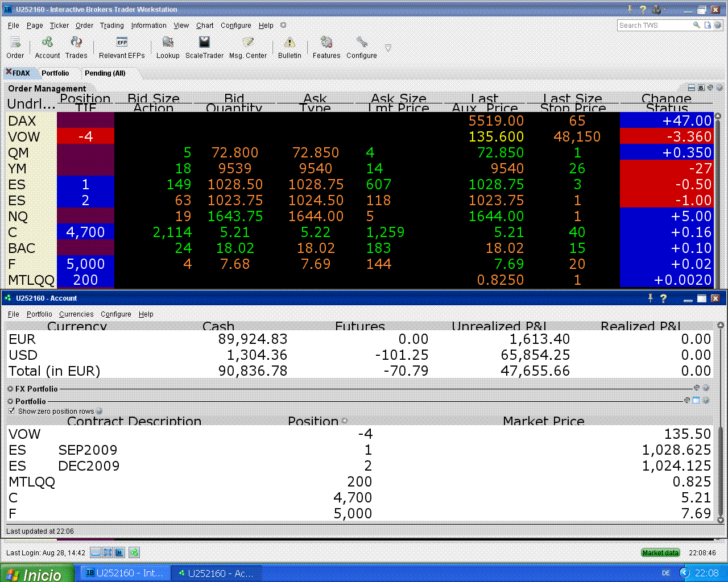Open the Bulletin warning icon
Image resolution: width=728 pixels, height=582 pixels.
point(289,43)
